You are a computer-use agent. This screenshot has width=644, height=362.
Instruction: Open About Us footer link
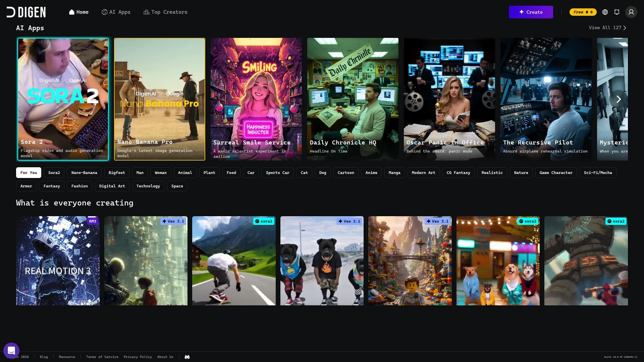(165, 357)
